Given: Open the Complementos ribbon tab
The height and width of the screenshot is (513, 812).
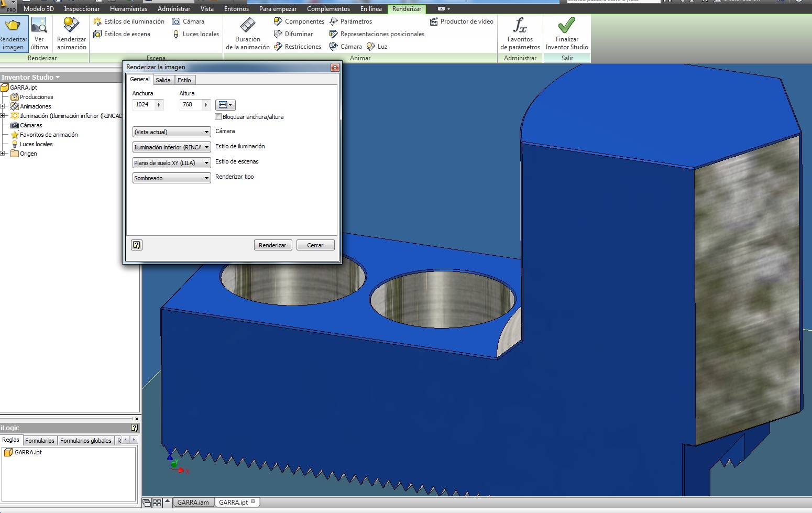Looking at the screenshot, I should (328, 9).
